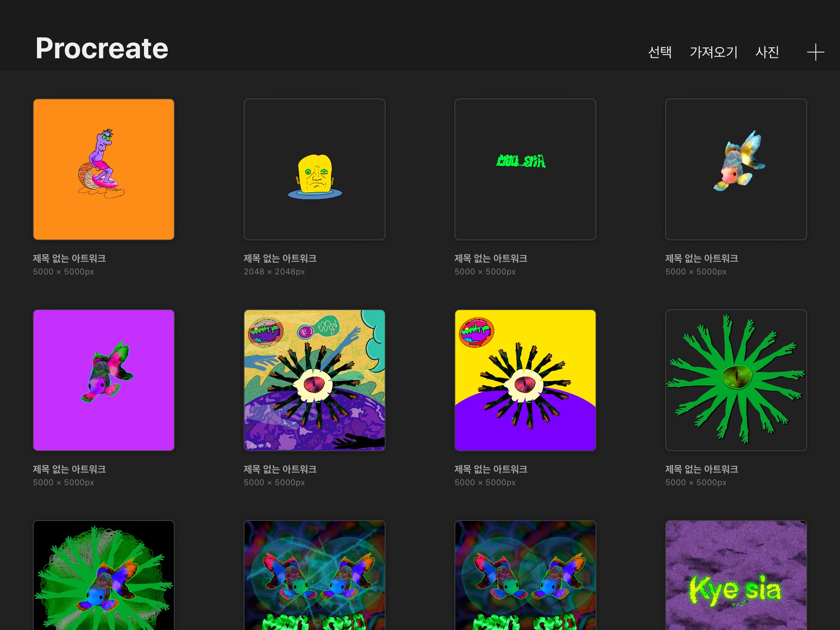Open the goldfish on black background artwork

tap(736, 169)
